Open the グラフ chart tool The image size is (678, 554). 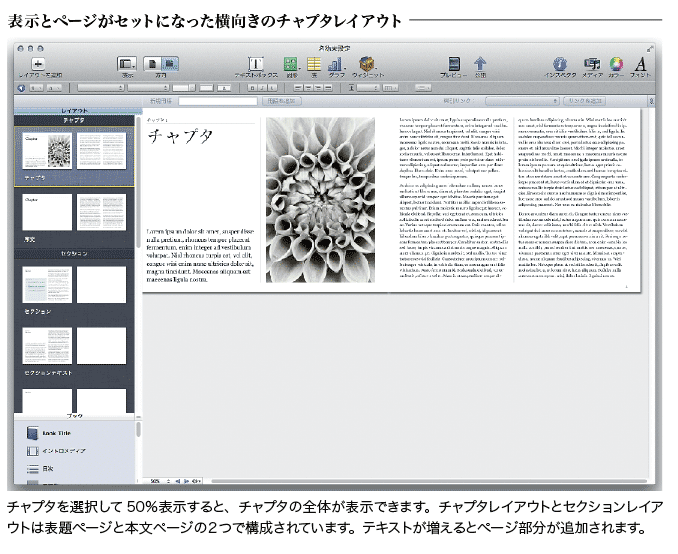pos(336,64)
